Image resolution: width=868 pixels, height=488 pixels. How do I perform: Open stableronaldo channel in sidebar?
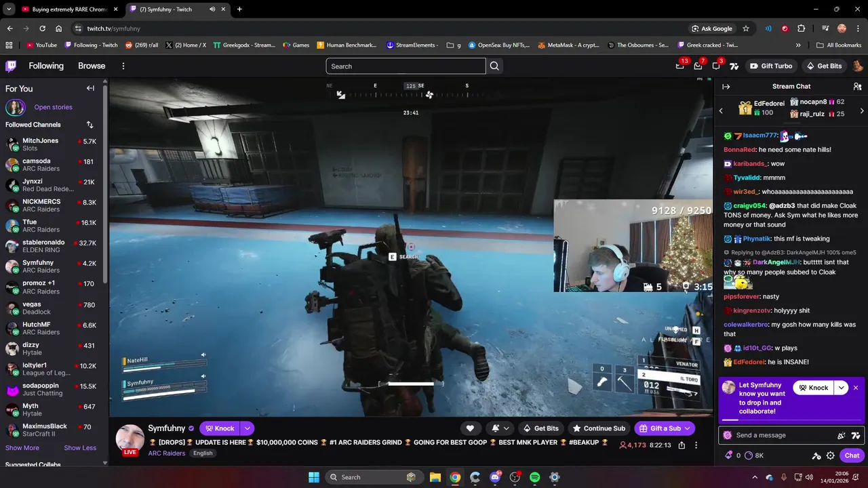[x=52, y=246]
